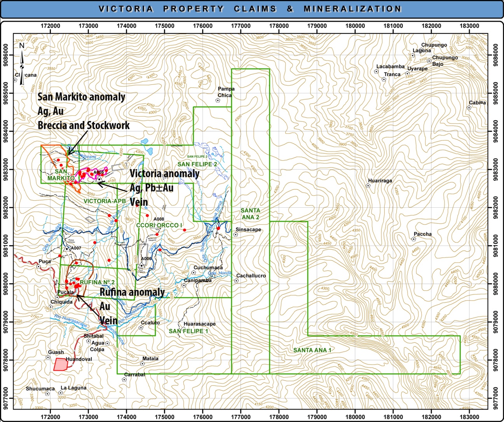
Task: Click the Pampa Chica town marker
Action: 218,100
